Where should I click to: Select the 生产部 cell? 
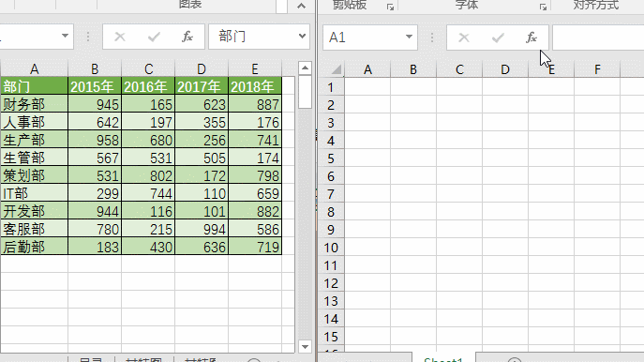point(34,140)
